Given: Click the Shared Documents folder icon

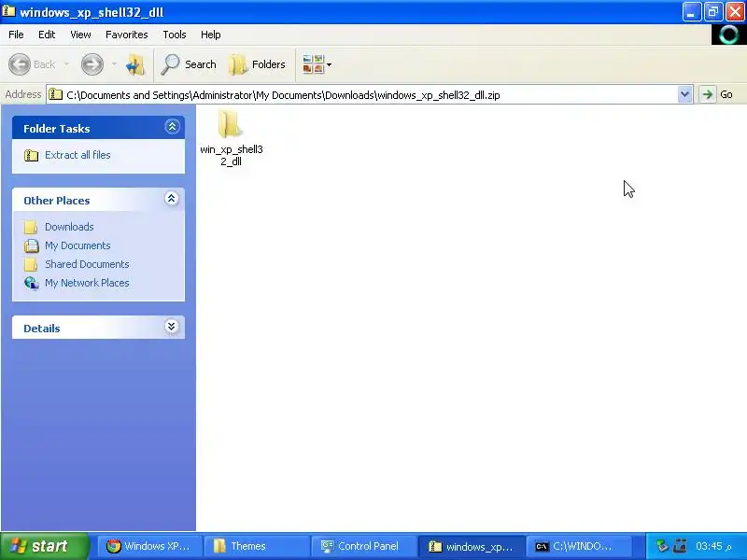Looking at the screenshot, I should pos(31,264).
